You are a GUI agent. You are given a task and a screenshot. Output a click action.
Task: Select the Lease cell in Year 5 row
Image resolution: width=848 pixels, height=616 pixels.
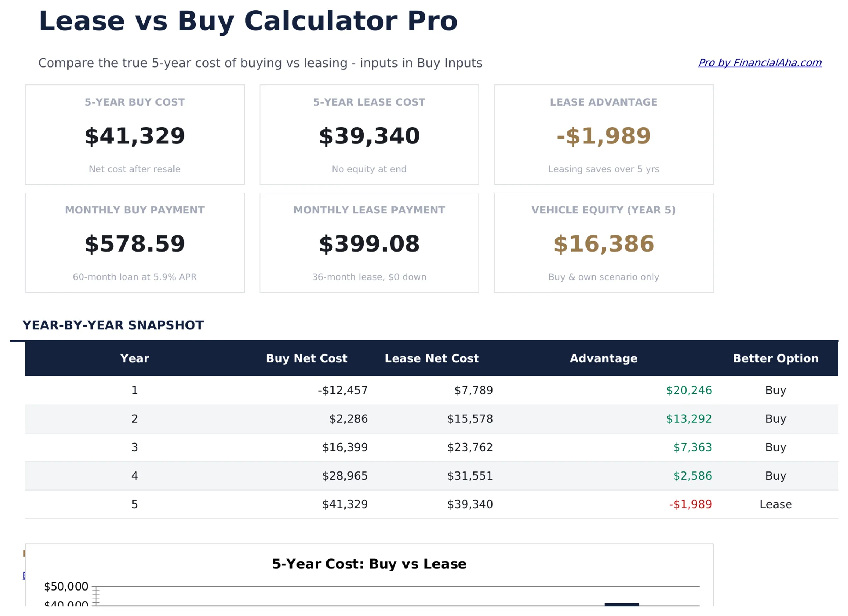tap(776, 504)
